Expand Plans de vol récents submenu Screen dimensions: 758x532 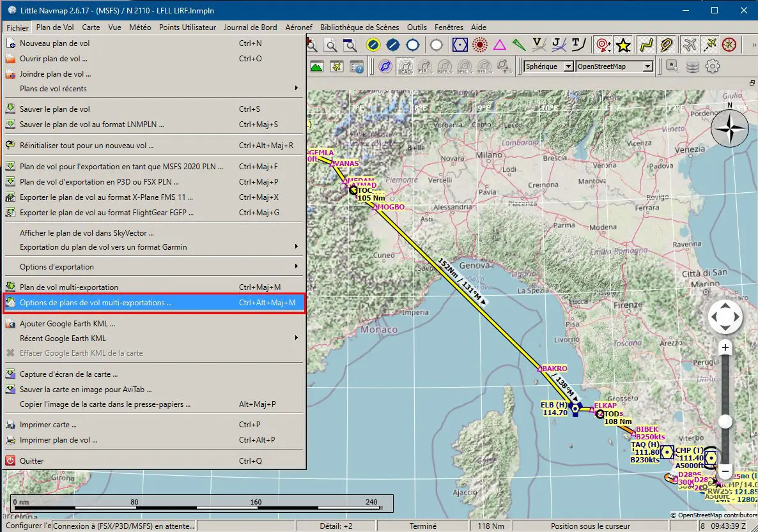coord(154,88)
